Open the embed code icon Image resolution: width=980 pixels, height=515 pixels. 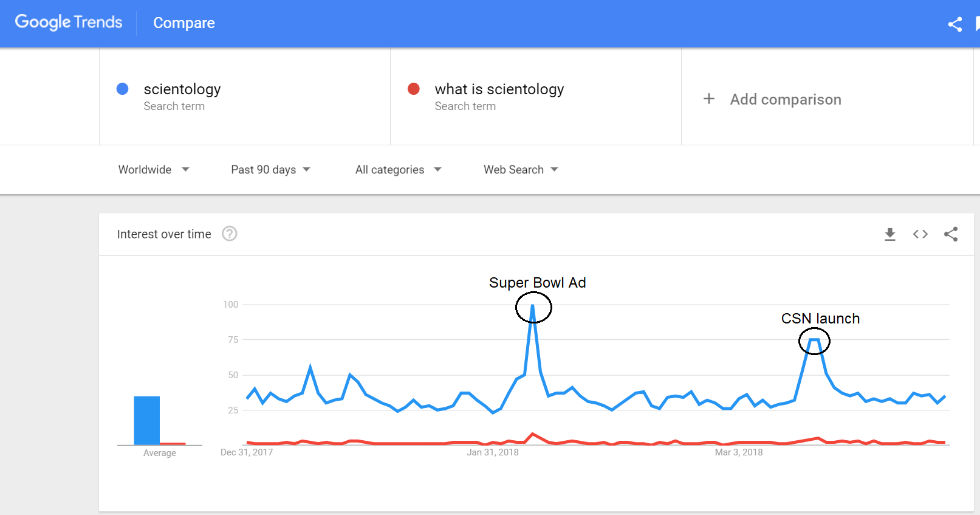(x=920, y=234)
